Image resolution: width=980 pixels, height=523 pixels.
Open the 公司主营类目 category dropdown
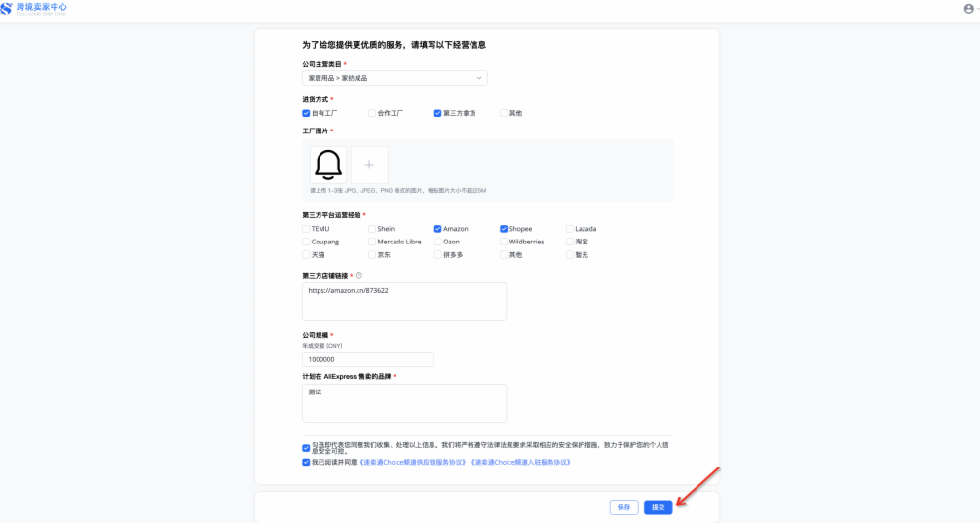pyautogui.click(x=395, y=78)
